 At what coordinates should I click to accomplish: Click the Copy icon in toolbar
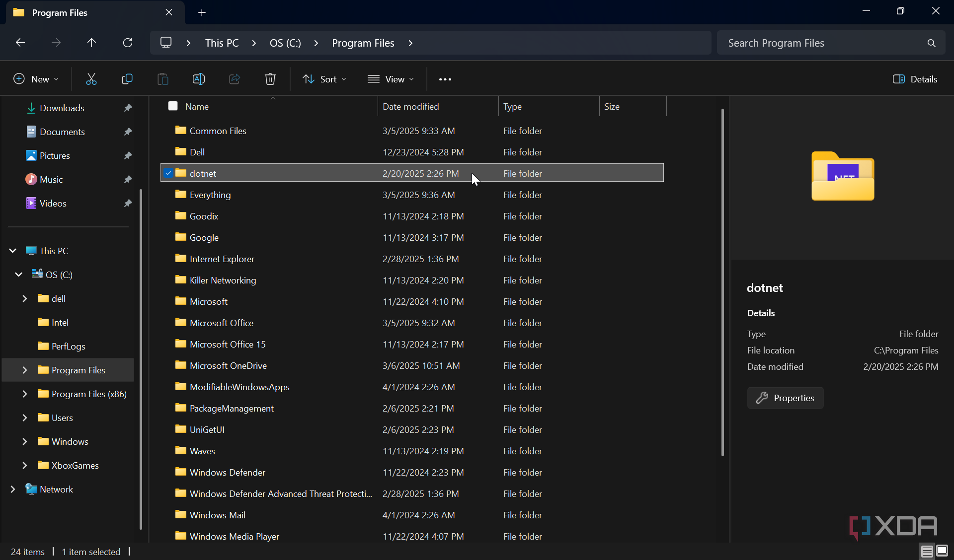(x=127, y=79)
